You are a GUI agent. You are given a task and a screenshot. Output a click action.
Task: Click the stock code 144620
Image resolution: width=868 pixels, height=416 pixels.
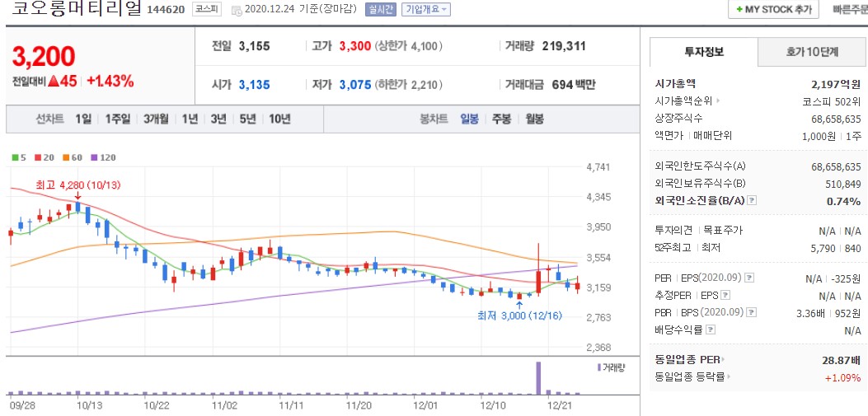coord(166,9)
